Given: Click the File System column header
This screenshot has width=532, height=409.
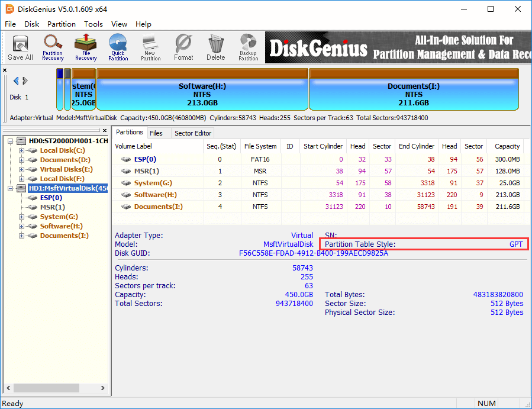Looking at the screenshot, I should (260, 146).
